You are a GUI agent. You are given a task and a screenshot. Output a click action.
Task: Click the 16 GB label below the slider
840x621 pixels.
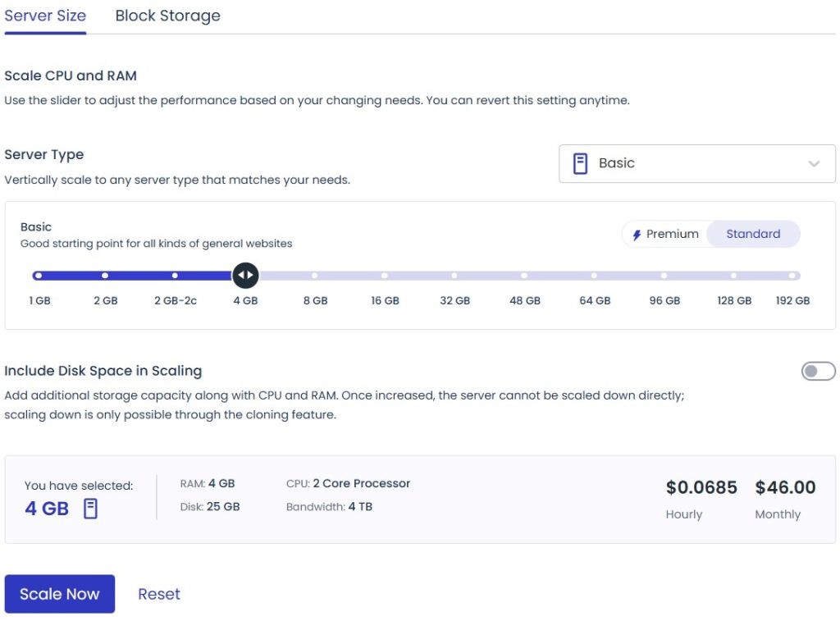385,300
